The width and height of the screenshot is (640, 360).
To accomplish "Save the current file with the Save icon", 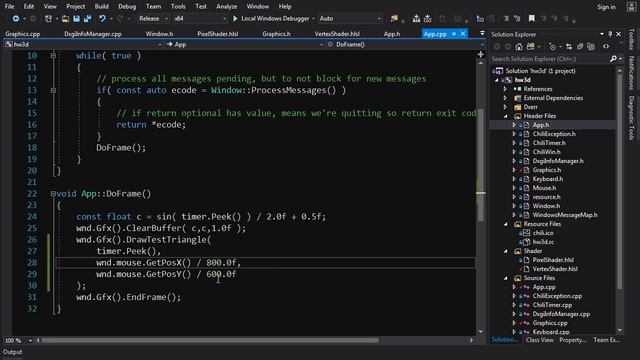I will coord(76,19).
